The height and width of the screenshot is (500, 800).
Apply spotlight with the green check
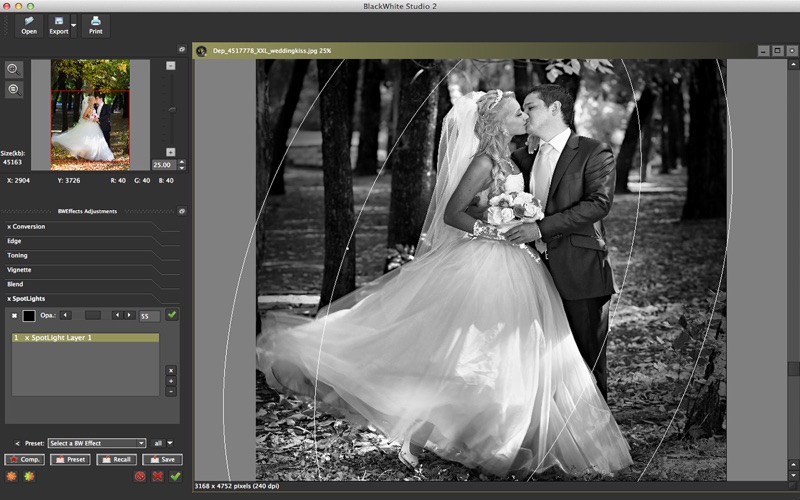point(172,315)
